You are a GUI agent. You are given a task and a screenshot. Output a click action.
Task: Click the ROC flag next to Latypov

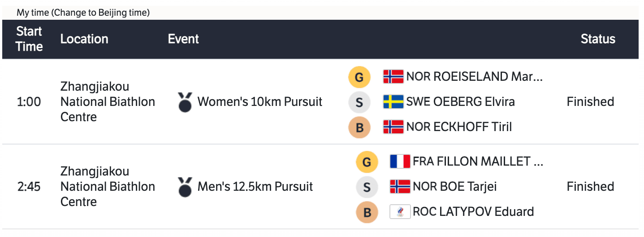click(x=400, y=211)
